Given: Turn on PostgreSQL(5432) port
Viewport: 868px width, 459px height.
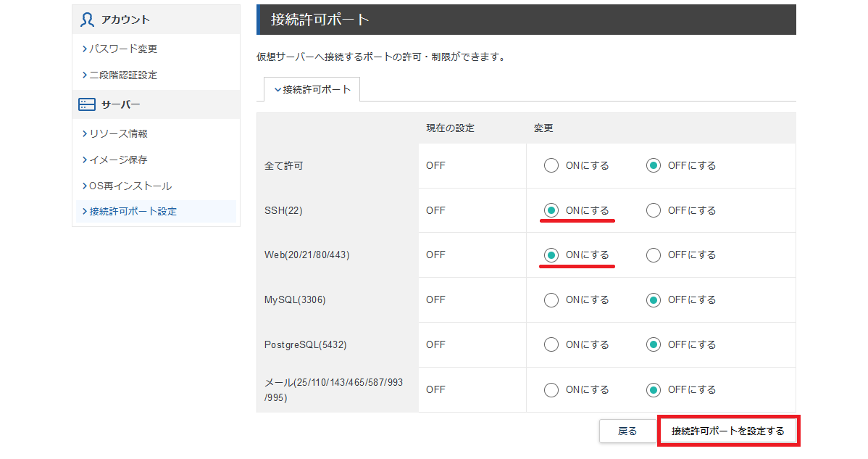Looking at the screenshot, I should click(x=551, y=344).
